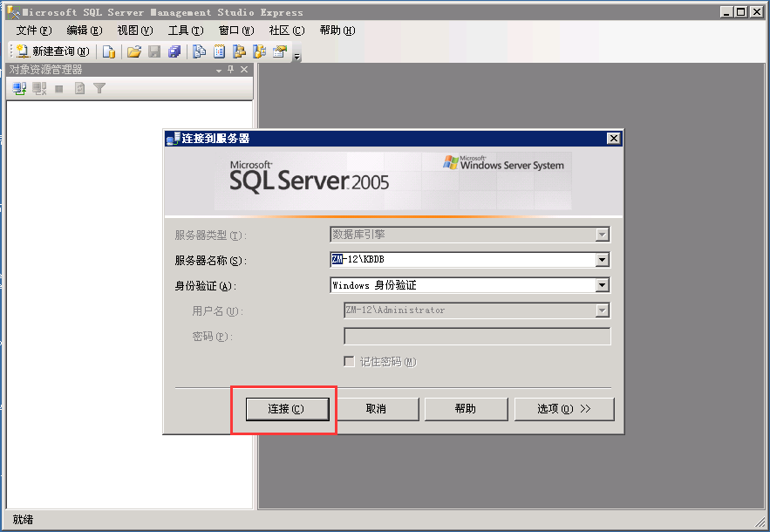Click the 就绪 status bar text
The width and height of the screenshot is (770, 532).
click(23, 520)
